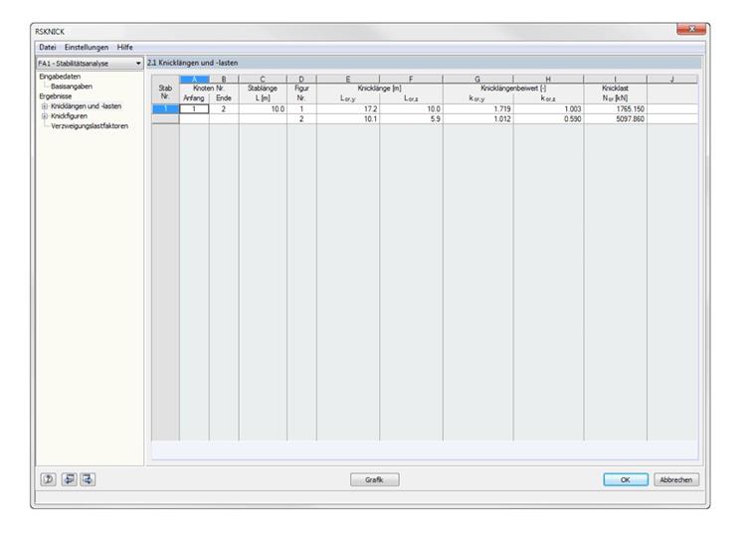Screen dimensions: 756x540
Task: Open the Datei menu
Action: pyautogui.click(x=48, y=48)
